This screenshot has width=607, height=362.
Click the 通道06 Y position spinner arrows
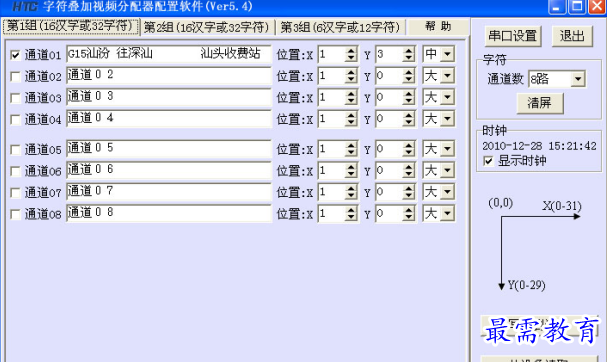coord(409,171)
